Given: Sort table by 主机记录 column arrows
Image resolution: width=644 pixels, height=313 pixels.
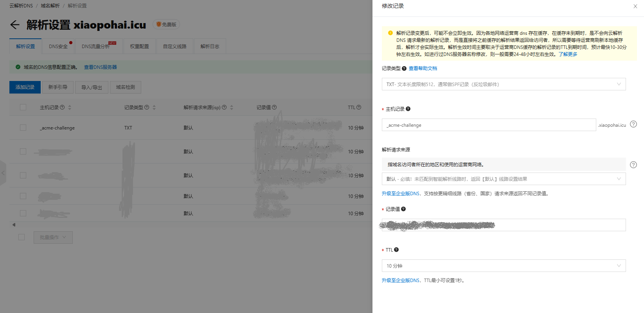Looking at the screenshot, I should (70, 107).
